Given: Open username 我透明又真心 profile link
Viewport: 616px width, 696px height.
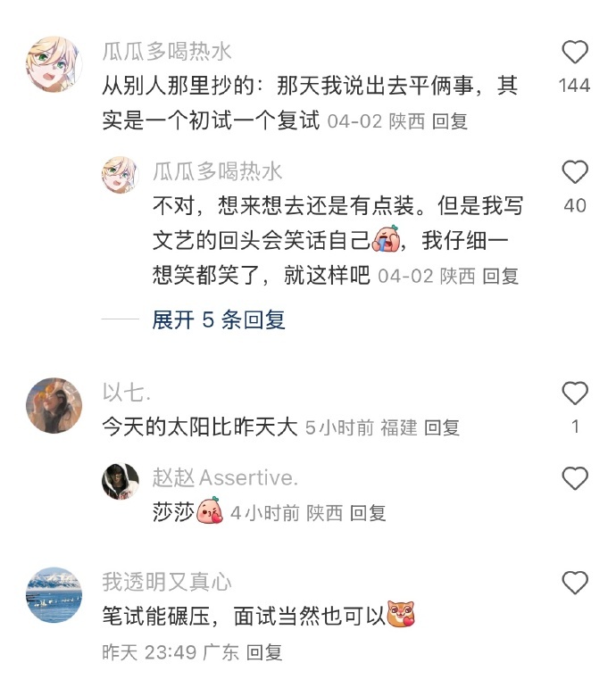Looking at the screenshot, I should click(x=167, y=582).
